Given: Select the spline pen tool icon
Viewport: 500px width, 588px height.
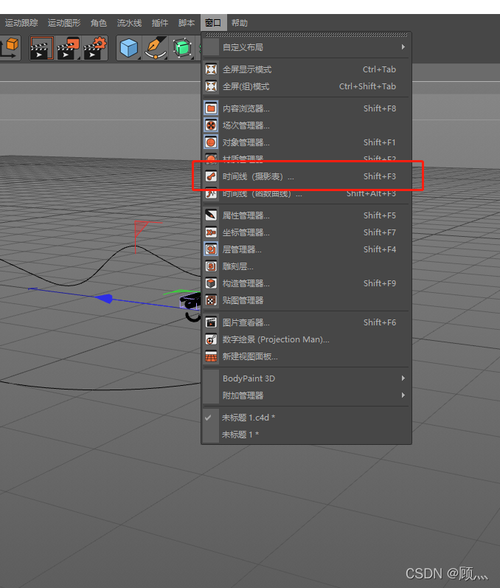Looking at the screenshot, I should tap(156, 48).
